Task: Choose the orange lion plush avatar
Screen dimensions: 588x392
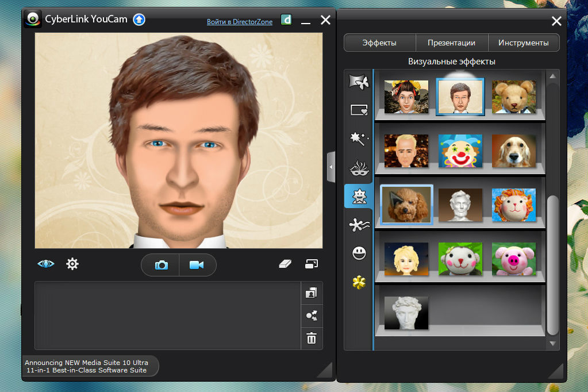Action: click(x=514, y=205)
